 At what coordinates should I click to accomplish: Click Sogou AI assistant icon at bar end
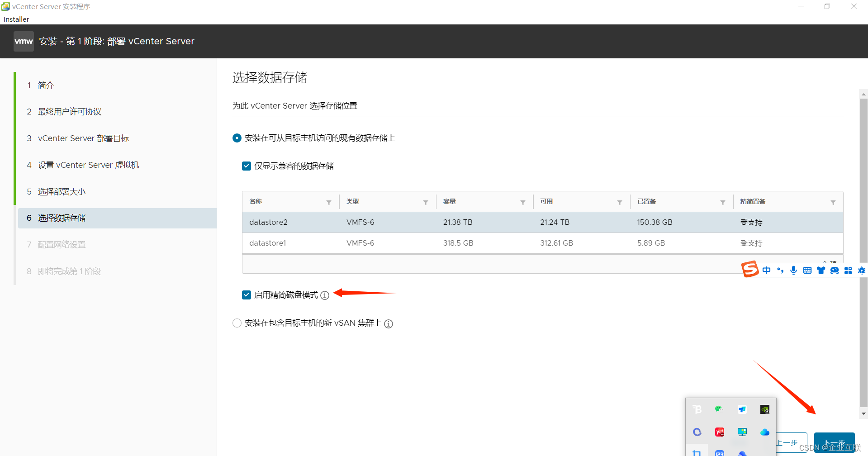(x=862, y=270)
